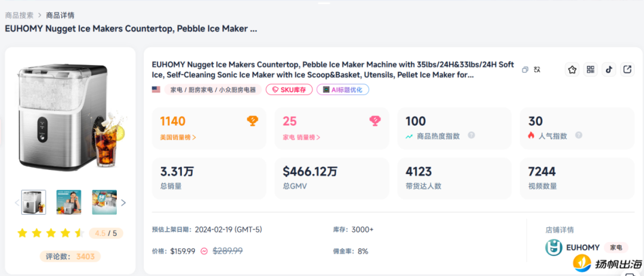The width and height of the screenshot is (644, 276).
Task: Click the 家电 store tag
Action: point(615,247)
